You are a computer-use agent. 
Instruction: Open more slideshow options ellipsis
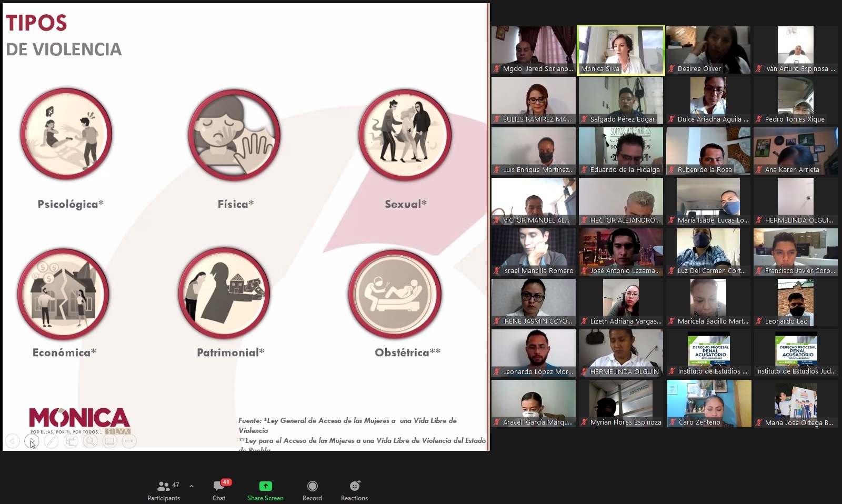point(129,441)
